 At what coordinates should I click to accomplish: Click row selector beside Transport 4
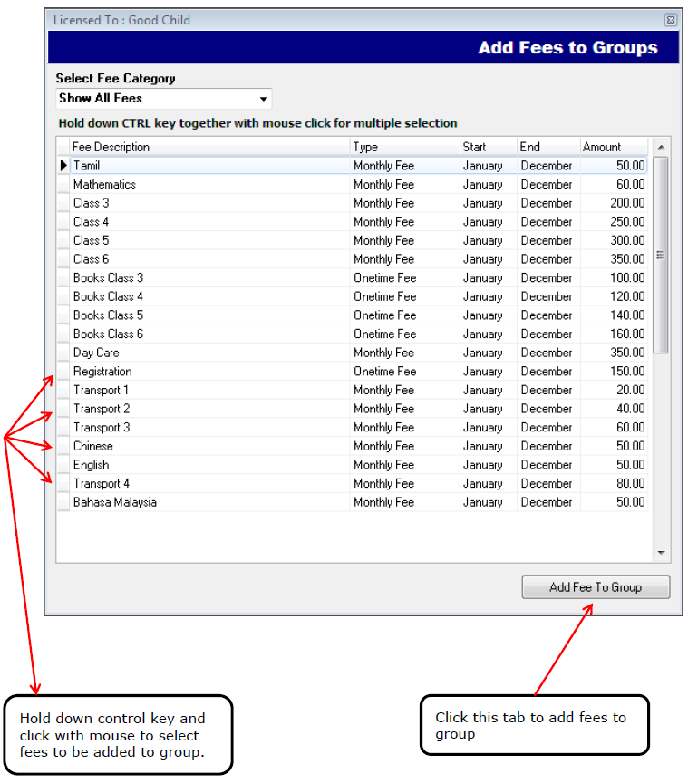pyautogui.click(x=63, y=484)
